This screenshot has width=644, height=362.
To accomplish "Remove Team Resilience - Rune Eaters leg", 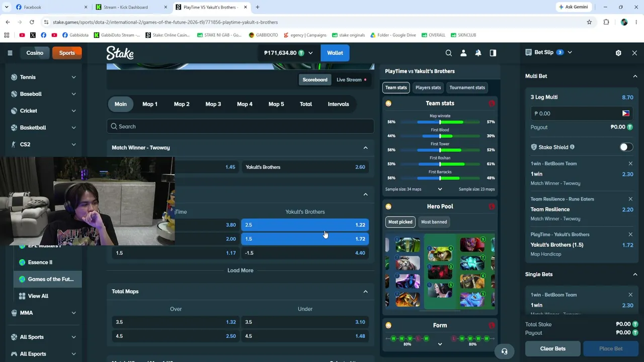I will [630, 199].
